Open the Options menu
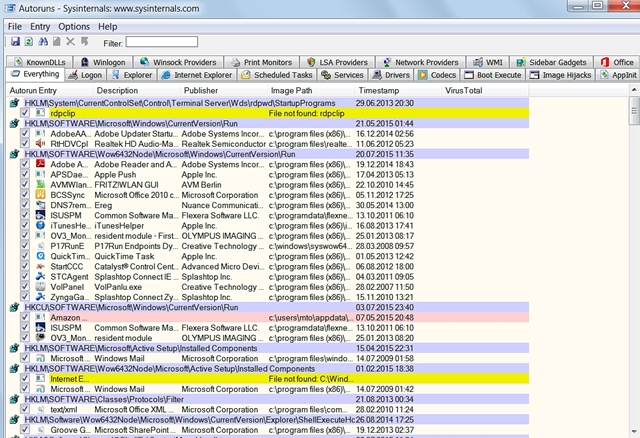Screen dimensions: 640x438 tap(74, 27)
